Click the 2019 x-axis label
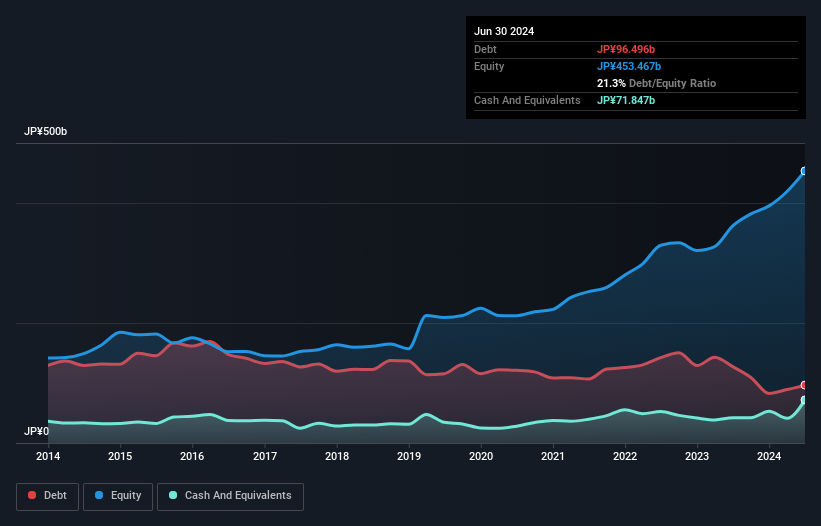821x526 pixels. 409,456
